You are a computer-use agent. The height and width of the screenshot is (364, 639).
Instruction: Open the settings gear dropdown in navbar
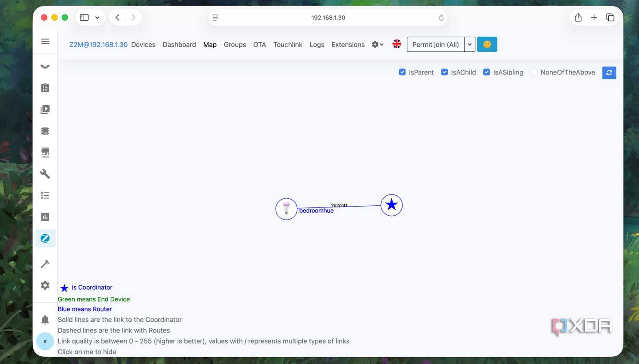tap(378, 44)
